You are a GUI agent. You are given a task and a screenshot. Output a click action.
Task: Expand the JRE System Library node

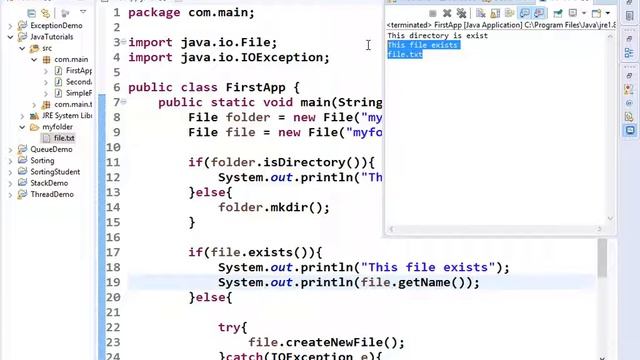pyautogui.click(x=22, y=116)
